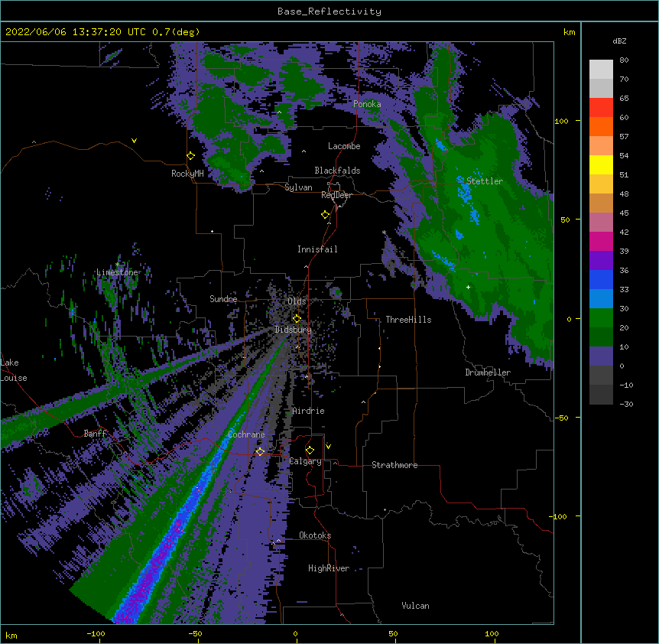
Task: Click the yellow station marker above the Calgary label
Action: [x=310, y=450]
